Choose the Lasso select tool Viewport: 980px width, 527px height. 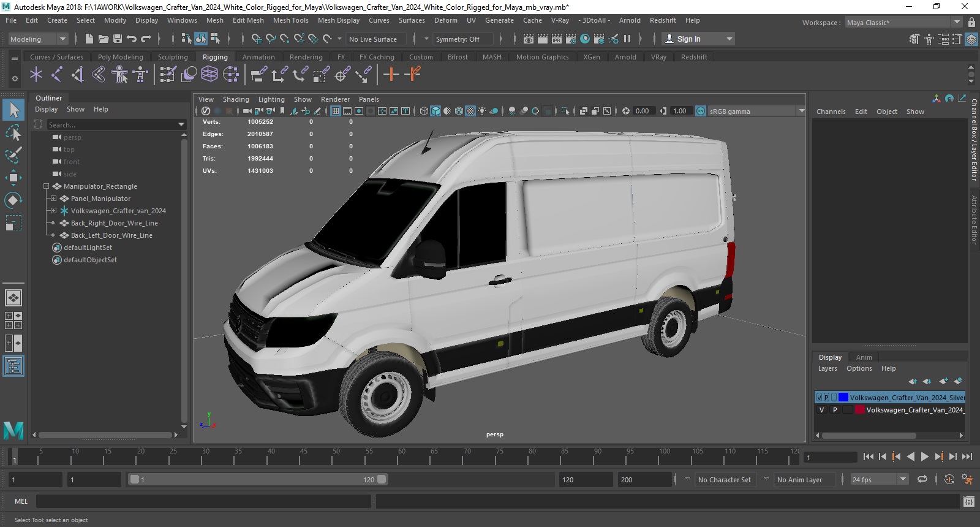[13, 132]
